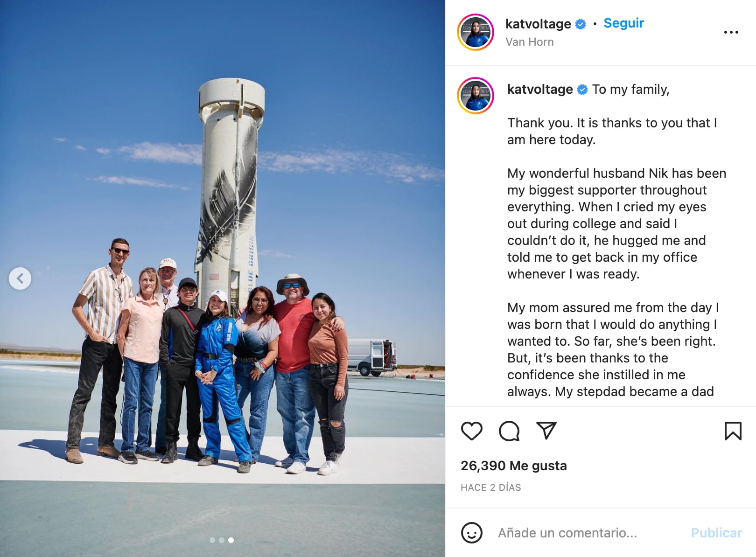Share the post with the paper plane icon

[546, 431]
